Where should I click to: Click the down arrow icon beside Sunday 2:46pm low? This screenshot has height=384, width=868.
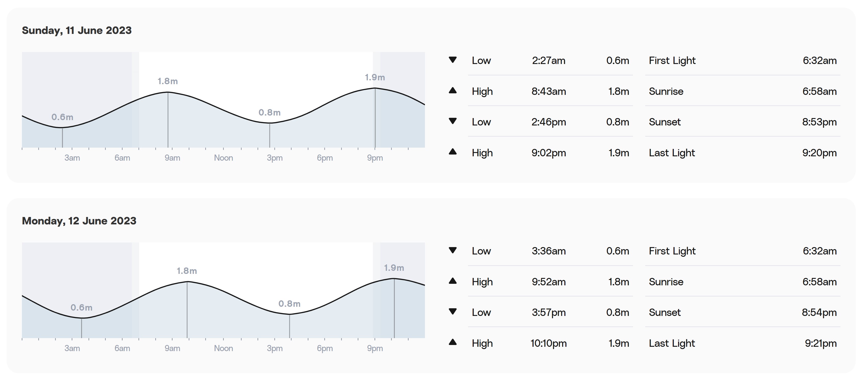tap(452, 121)
